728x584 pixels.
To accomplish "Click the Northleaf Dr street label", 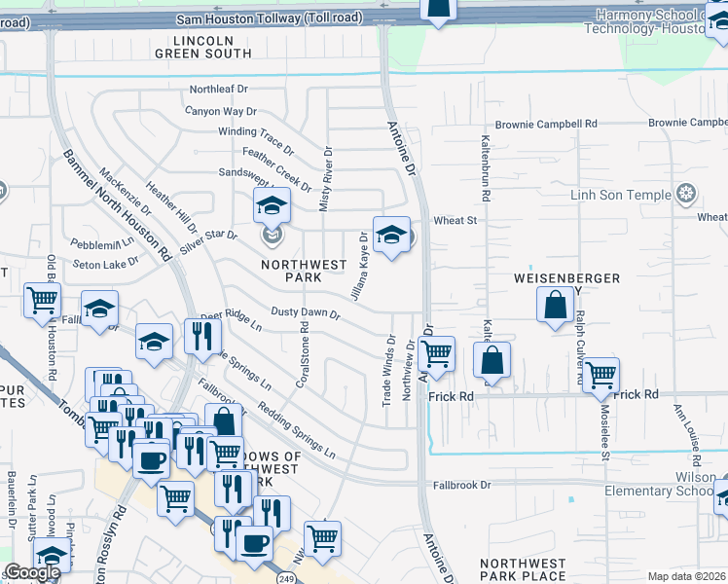I will [x=219, y=89].
